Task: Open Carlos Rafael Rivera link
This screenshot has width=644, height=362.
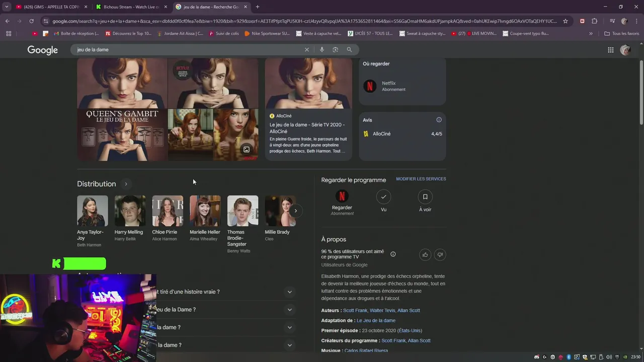Action: click(366, 350)
